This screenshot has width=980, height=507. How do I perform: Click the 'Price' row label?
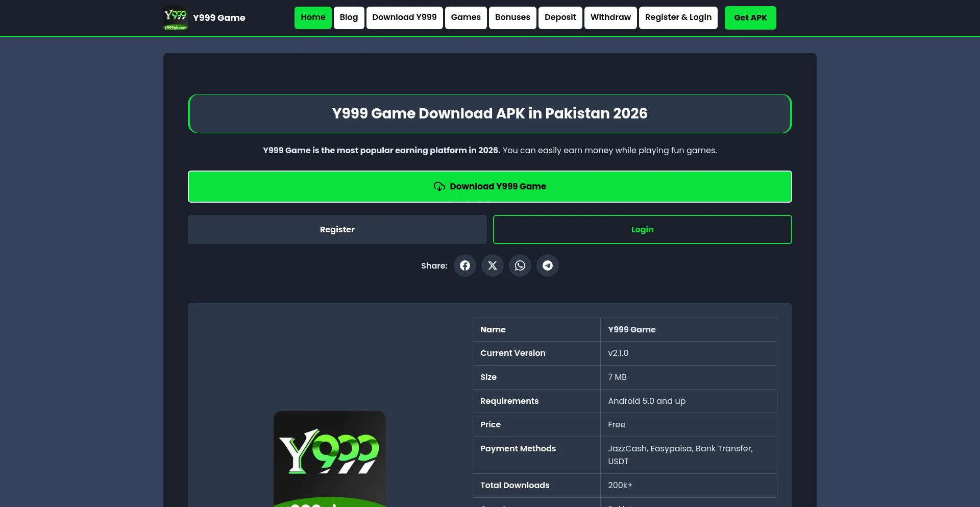tap(491, 425)
